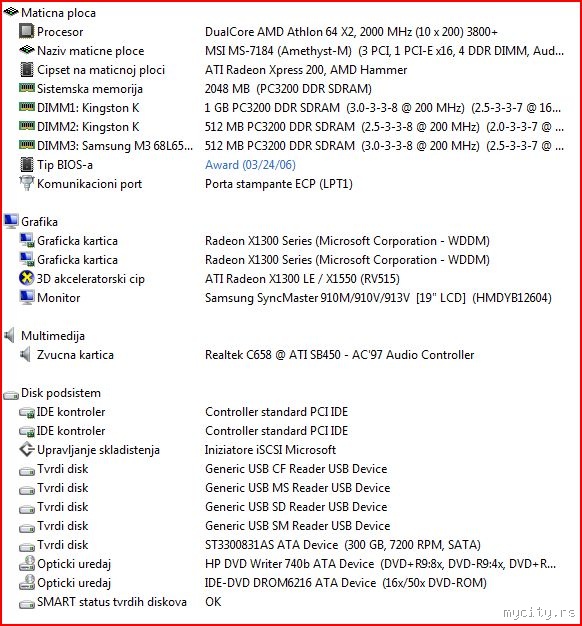The width and height of the screenshot is (582, 626).
Task: Click the Tip BIOS-a chip icon
Action: point(26,164)
